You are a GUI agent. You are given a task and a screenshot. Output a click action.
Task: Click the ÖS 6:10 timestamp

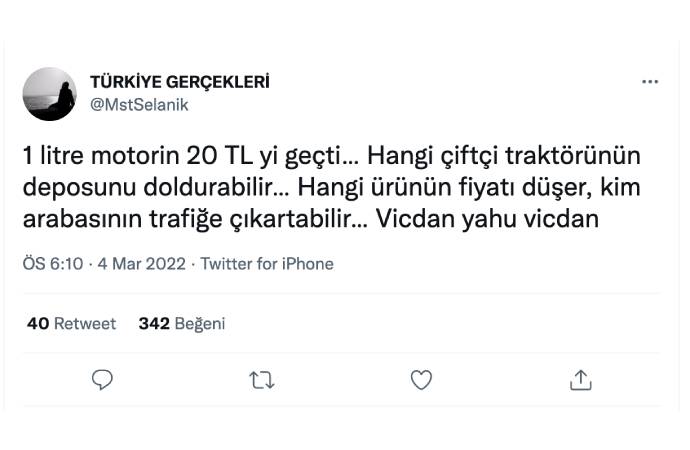tap(54, 264)
